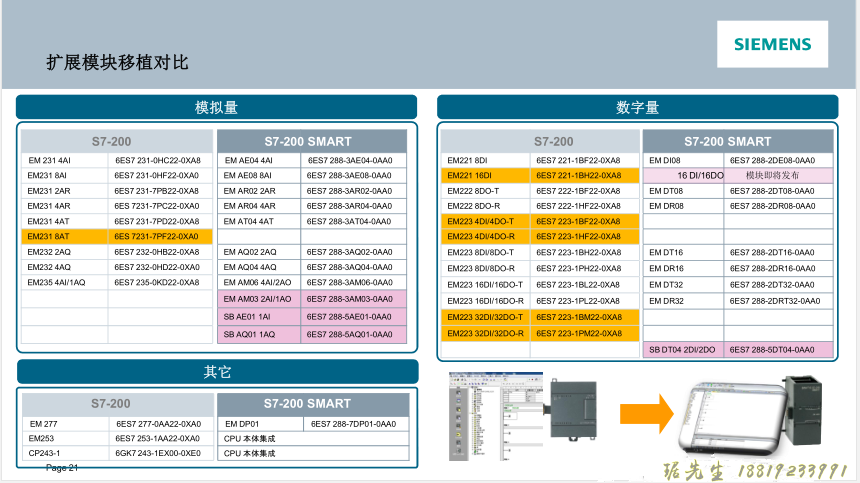Select cell EM223 16DI/16DO-R
860x483 pixels.
pos(485,301)
